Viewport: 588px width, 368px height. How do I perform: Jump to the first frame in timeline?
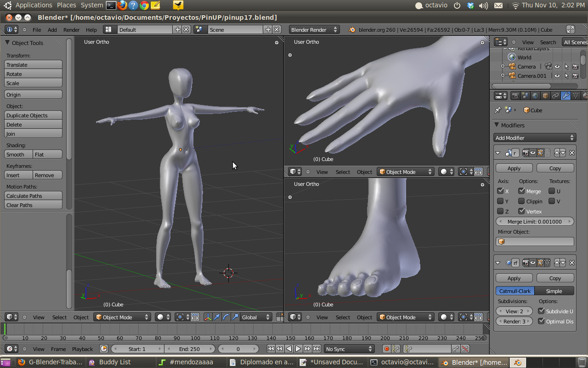[271, 349]
